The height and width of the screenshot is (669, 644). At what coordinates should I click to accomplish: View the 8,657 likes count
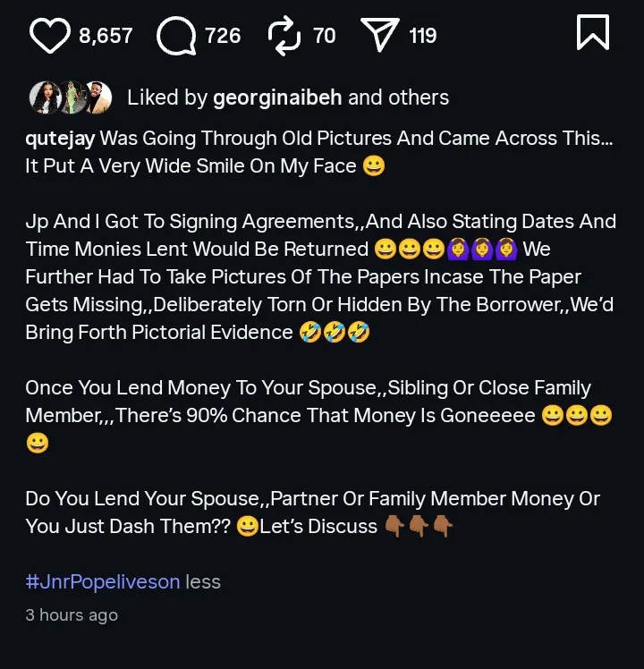[x=106, y=36]
